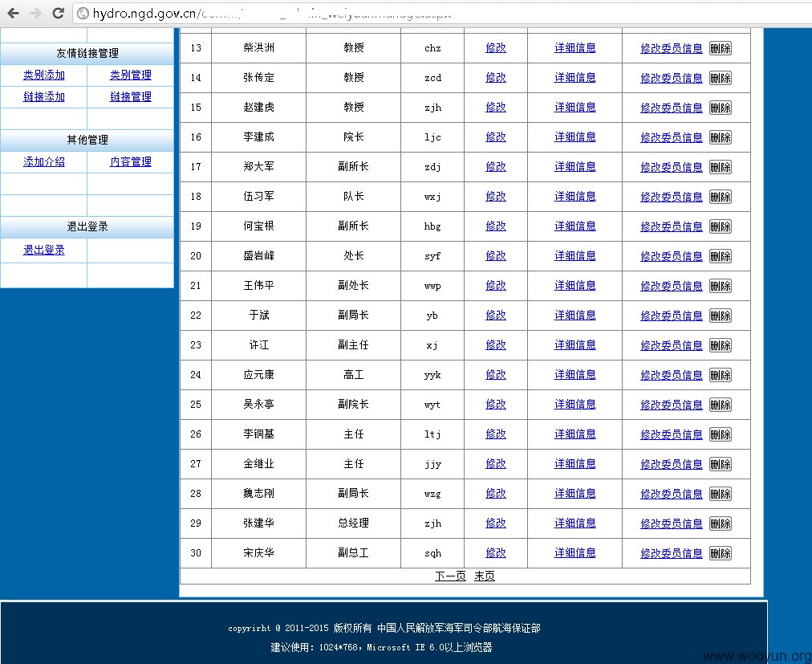Click 修改 link for row 13 柴洪洲
Viewport: 812px width, 664px height.
click(496, 47)
